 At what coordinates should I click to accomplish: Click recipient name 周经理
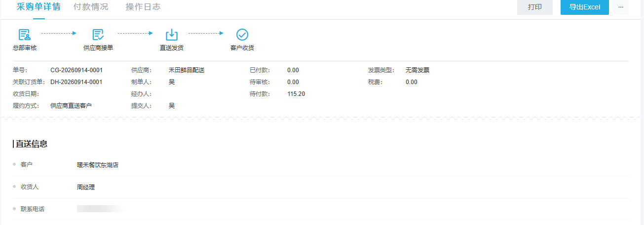(x=86, y=187)
